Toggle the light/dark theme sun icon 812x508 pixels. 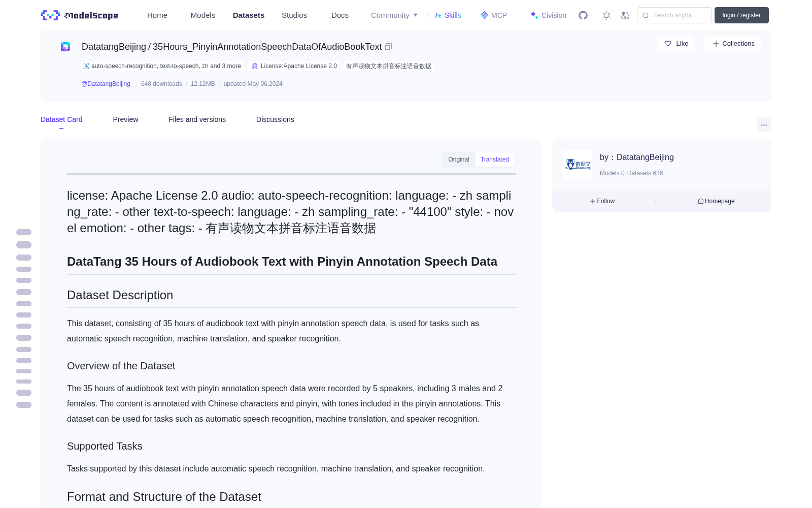click(x=606, y=15)
